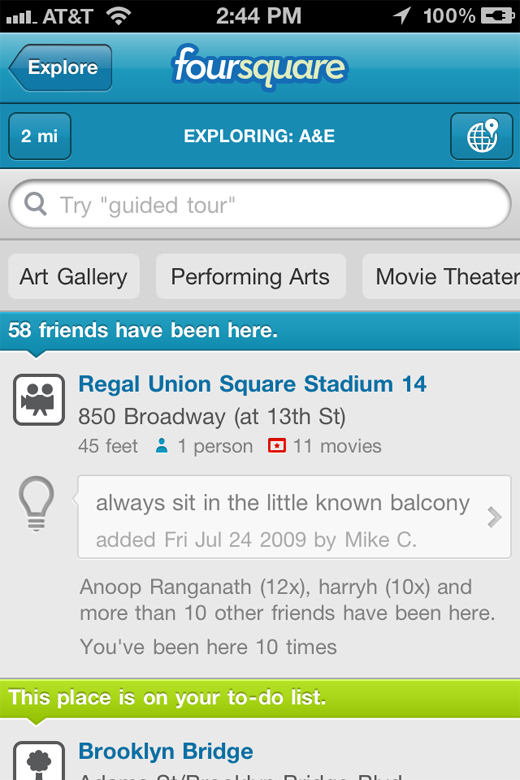
Task: Tap the Wi-Fi status bar icon
Action: [118, 15]
